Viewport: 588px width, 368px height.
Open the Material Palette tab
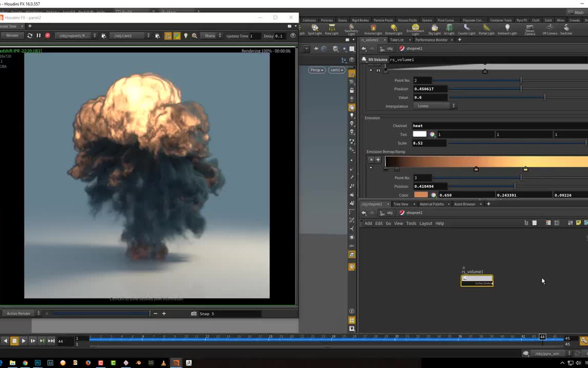[432, 204]
